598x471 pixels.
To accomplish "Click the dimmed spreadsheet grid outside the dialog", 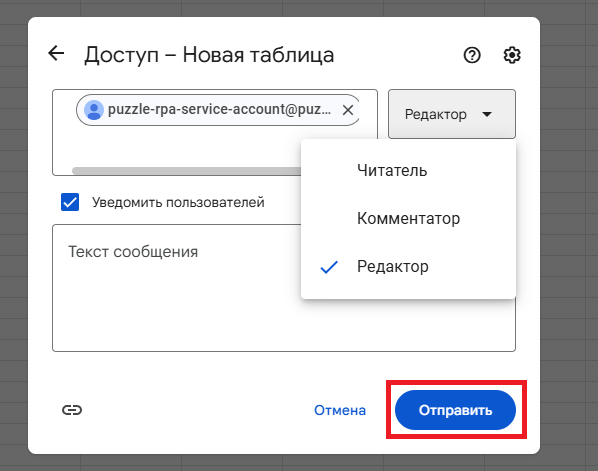I will pyautogui.click(x=568, y=229).
